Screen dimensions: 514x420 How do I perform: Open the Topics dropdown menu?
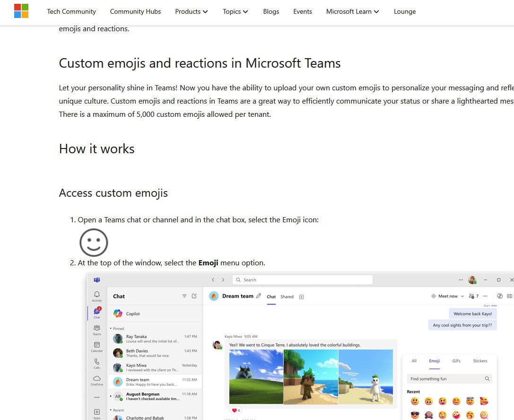(235, 11)
